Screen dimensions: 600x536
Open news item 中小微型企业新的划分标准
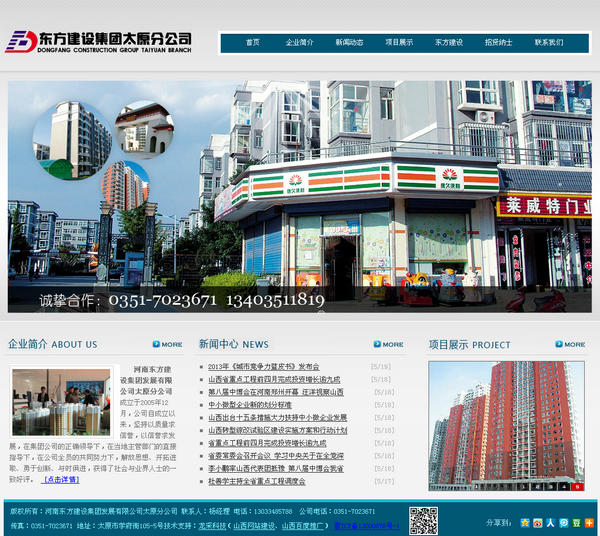click(x=250, y=405)
